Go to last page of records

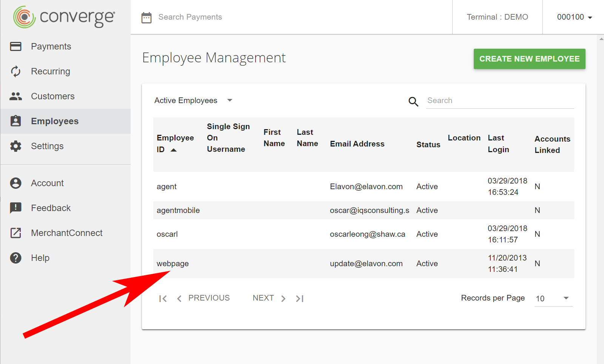tap(300, 299)
